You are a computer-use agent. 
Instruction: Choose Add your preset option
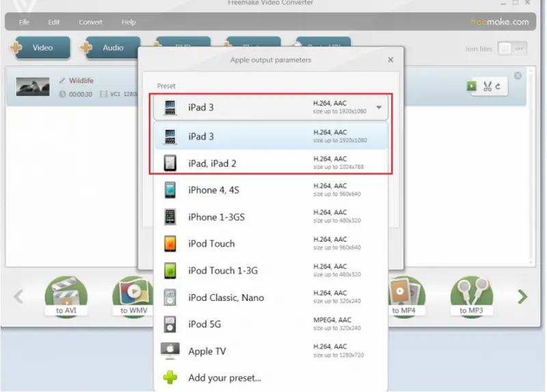(271, 378)
